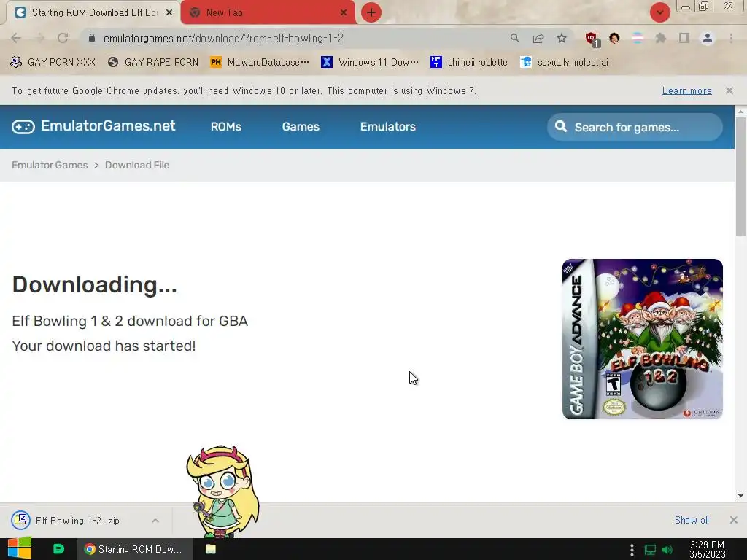The image size is (747, 560).
Task: Open the green chat app in taskbar
Action: click(x=58, y=549)
